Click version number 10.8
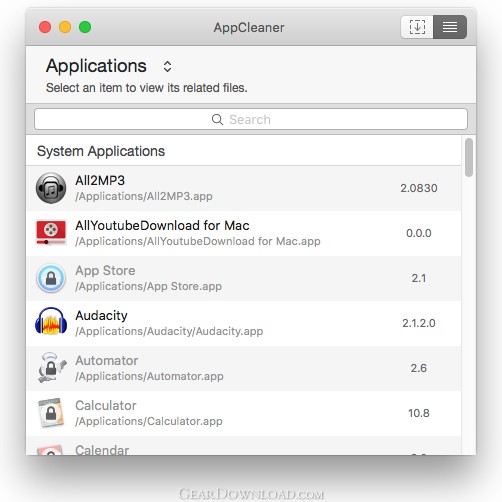Viewport: 502px width, 502px height. [x=419, y=413]
